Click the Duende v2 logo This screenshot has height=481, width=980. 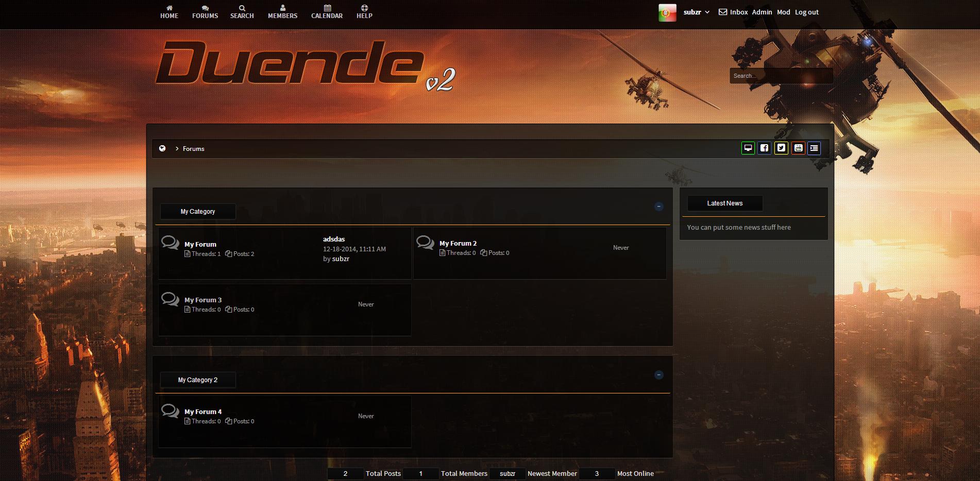pyautogui.click(x=305, y=65)
